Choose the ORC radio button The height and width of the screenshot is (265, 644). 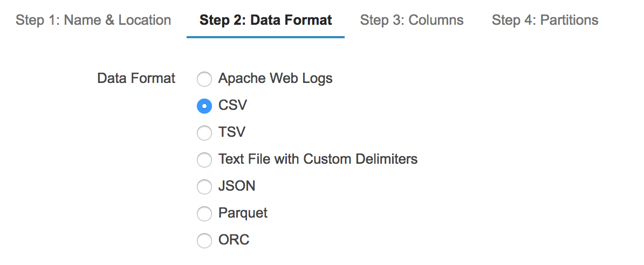point(204,241)
